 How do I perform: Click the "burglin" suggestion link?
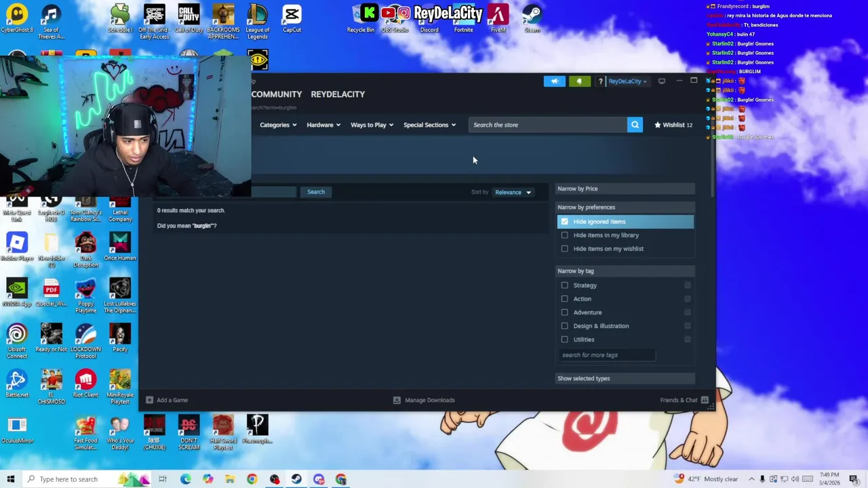pyautogui.click(x=203, y=226)
